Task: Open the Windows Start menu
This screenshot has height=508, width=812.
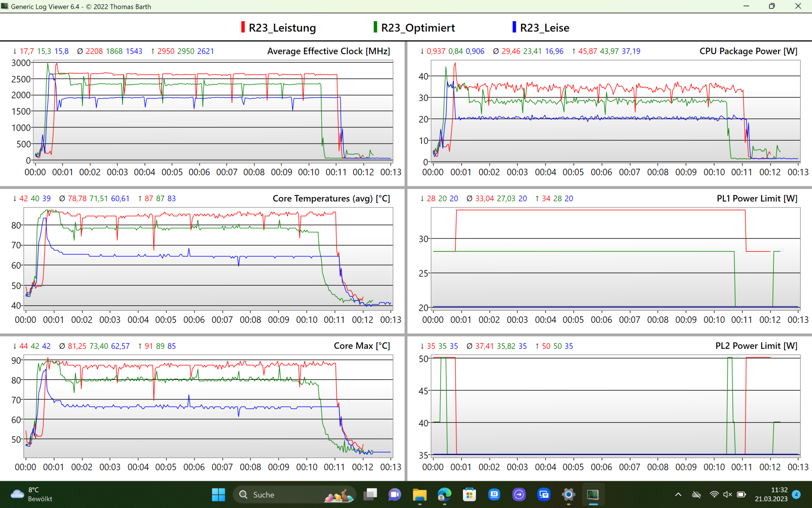Action: 218,494
